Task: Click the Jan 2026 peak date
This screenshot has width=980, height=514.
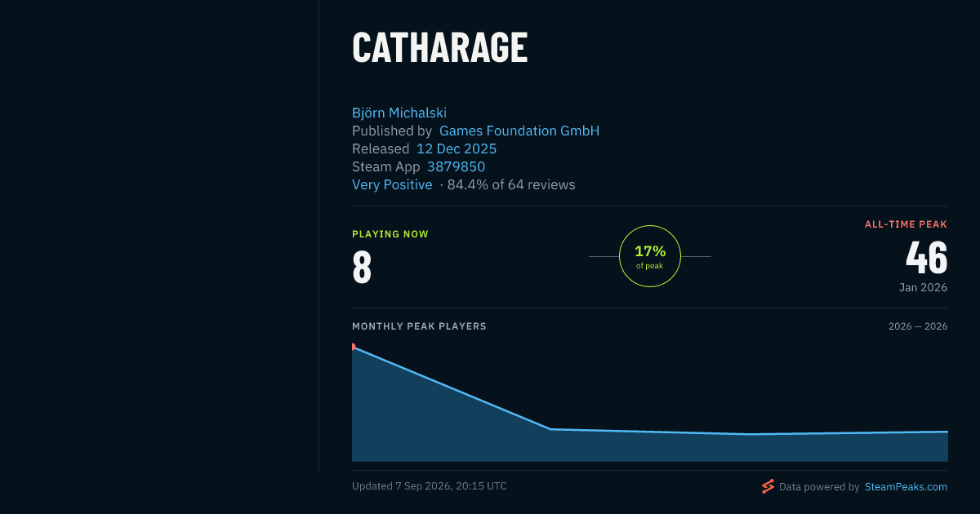Action: [923, 288]
